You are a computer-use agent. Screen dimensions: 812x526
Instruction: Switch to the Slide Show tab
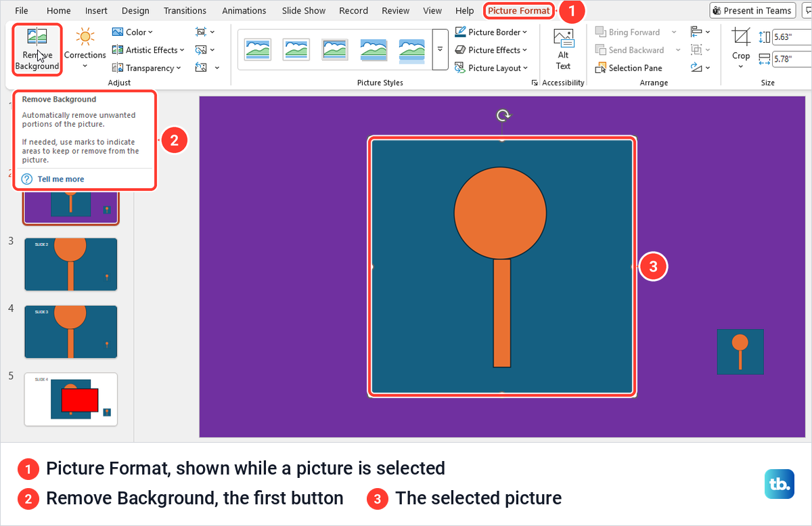pos(304,11)
